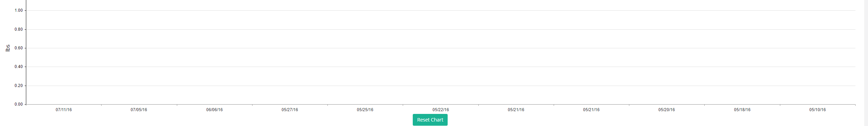
Task: Click the 0.00 y-axis origin label
Action: click(x=19, y=104)
